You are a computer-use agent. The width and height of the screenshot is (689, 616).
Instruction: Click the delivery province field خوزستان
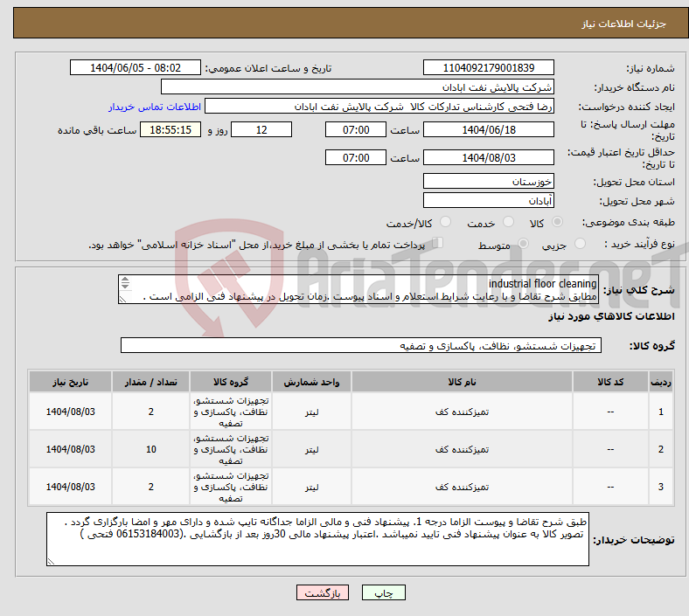click(x=488, y=181)
